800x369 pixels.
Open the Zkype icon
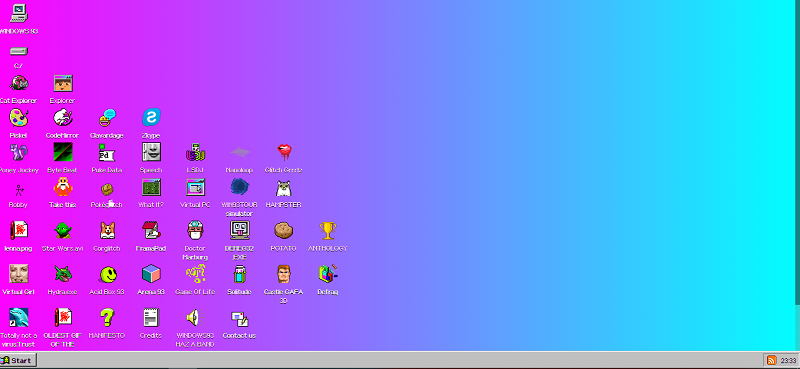[x=151, y=118]
